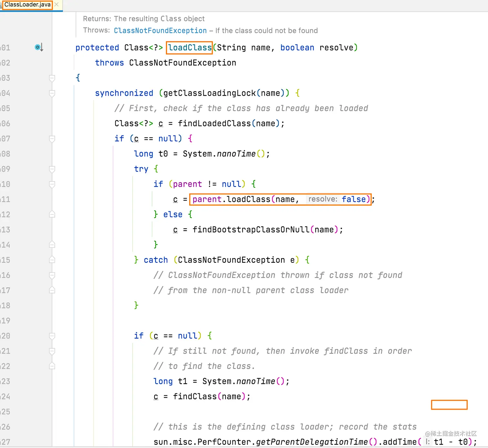Click 'nanoTime' in the 'long t1' line
The height and width of the screenshot is (448, 488).
coord(256,381)
